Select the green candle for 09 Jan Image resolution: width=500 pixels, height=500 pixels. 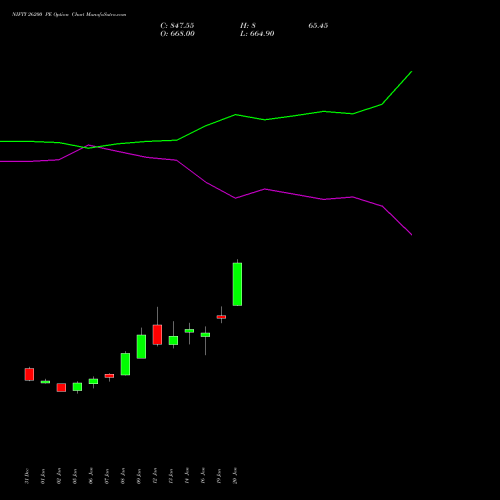point(141,347)
